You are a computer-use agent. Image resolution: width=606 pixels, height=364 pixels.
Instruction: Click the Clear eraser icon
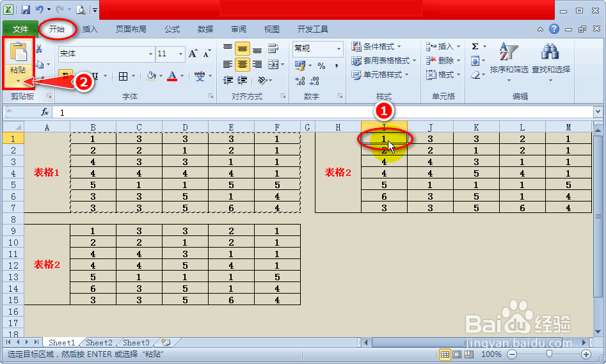(x=475, y=75)
